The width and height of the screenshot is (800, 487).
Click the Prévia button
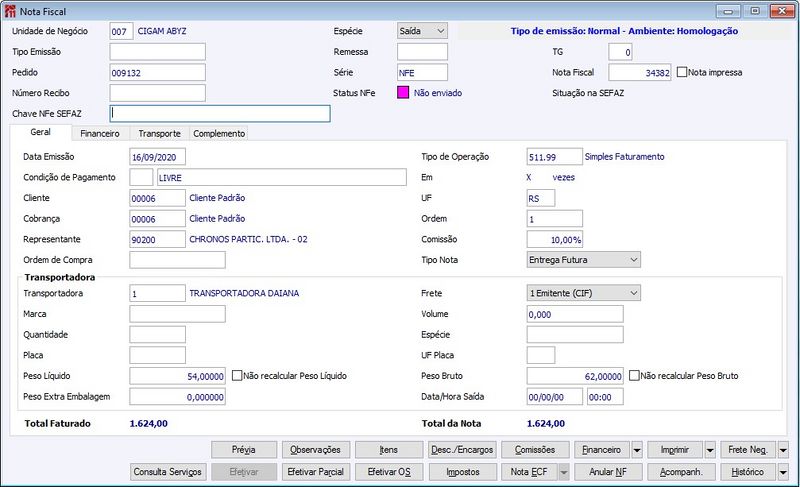coord(243,450)
